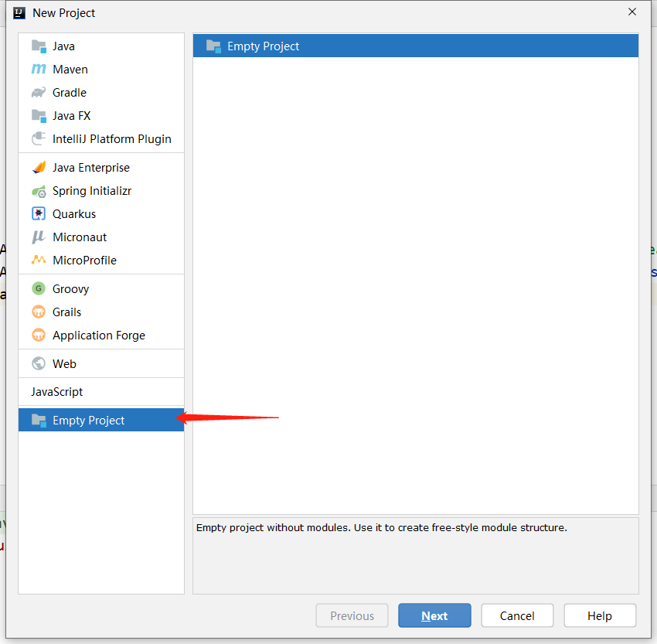Click the Next button
The image size is (657, 644).
point(434,615)
